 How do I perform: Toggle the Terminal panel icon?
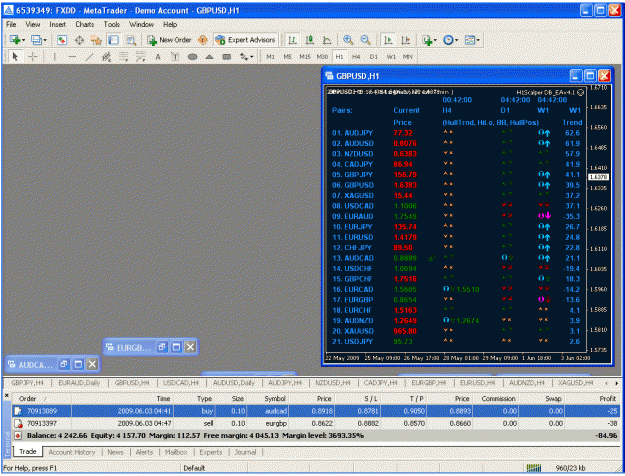pos(114,40)
